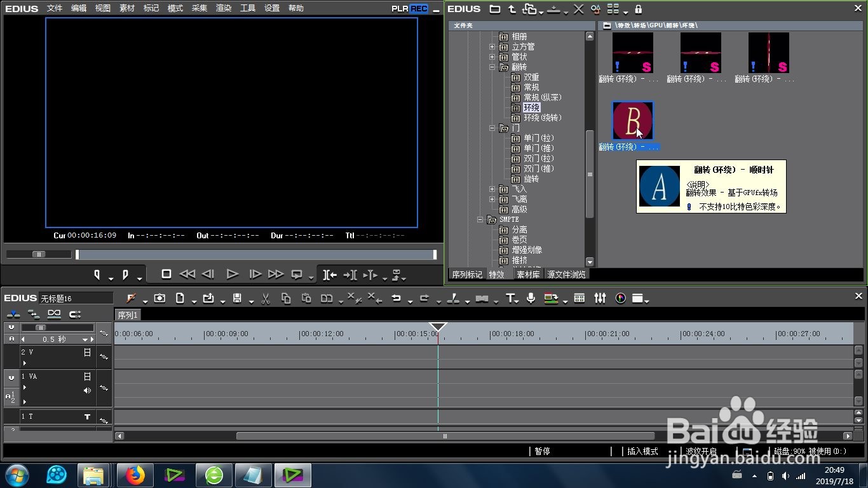Toggle insert/overwrite mode icon in timeline header
This screenshot has height=488, width=868.
[x=13, y=314]
